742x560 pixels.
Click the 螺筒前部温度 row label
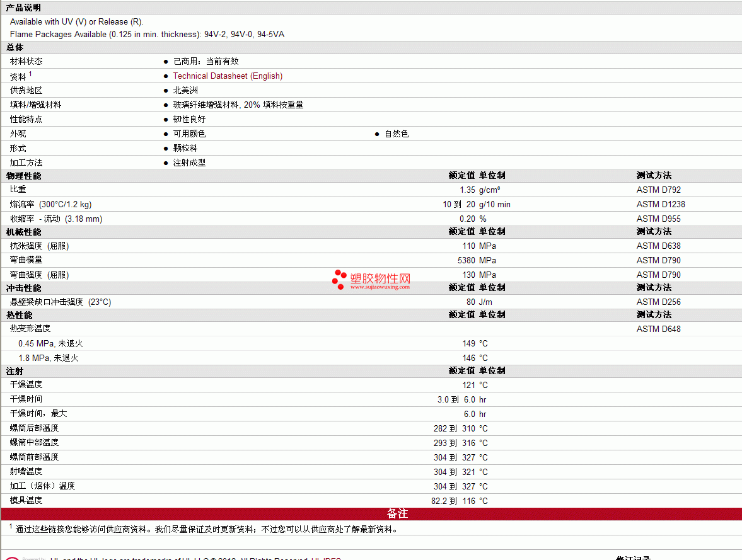pyautogui.click(x=35, y=457)
